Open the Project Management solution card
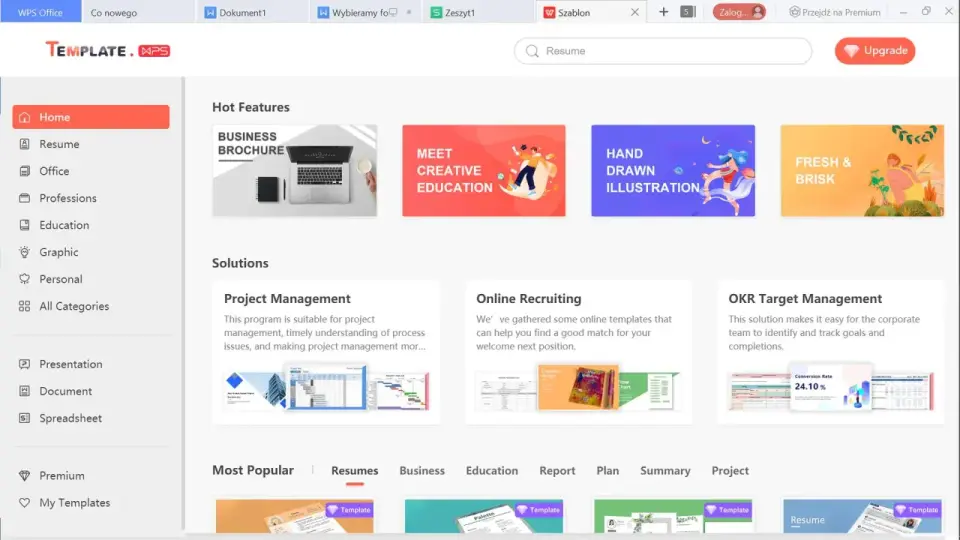 326,353
